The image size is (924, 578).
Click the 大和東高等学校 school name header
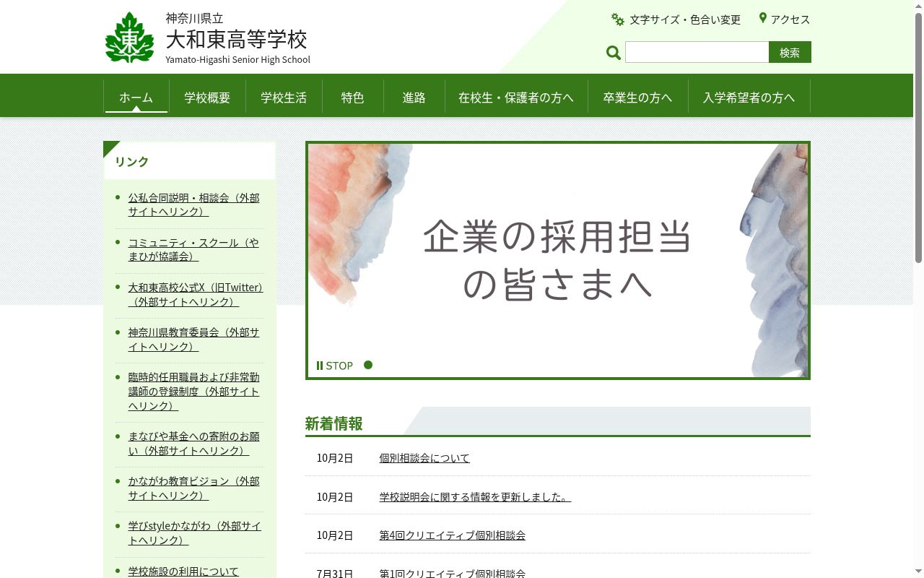click(237, 39)
